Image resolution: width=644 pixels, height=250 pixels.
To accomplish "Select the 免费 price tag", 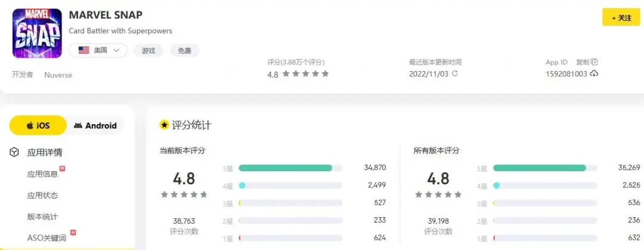I will (x=184, y=51).
